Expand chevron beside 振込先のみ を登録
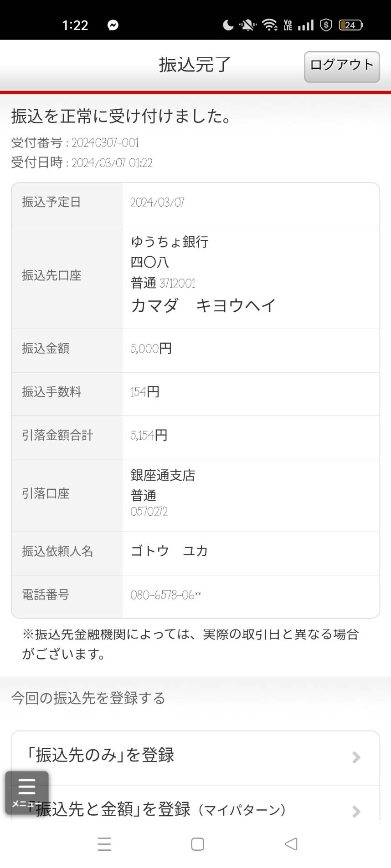The height and width of the screenshot is (868, 391). (x=356, y=757)
